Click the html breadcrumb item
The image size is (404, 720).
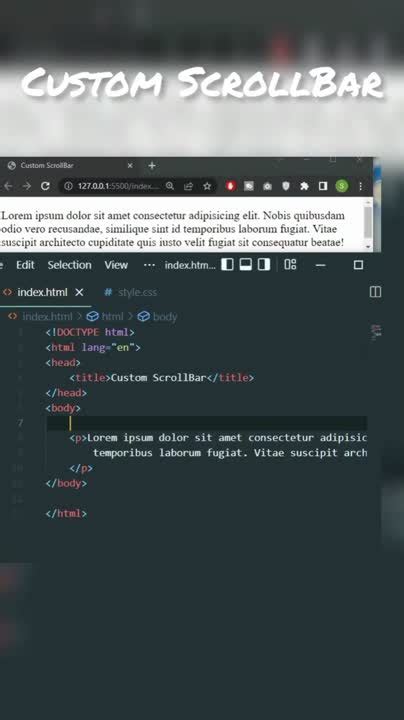coord(105,316)
